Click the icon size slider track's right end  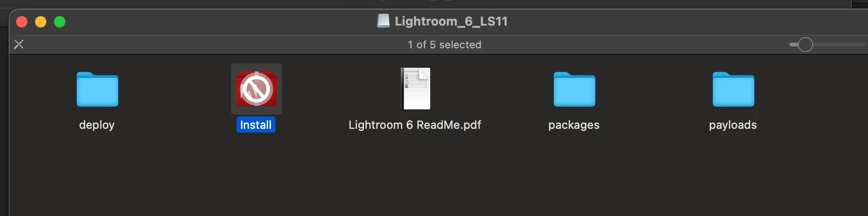point(862,45)
